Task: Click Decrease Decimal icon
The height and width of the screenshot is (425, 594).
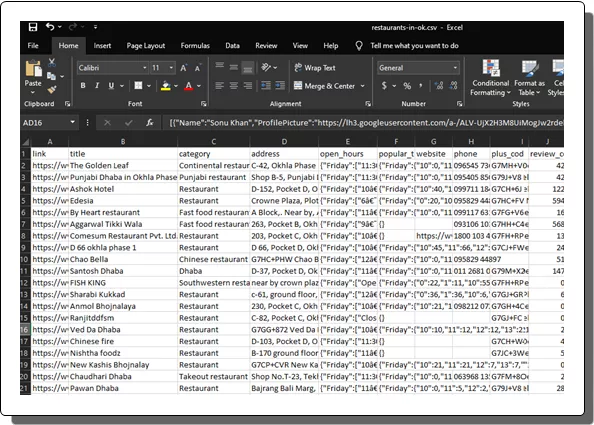Action: (x=453, y=86)
